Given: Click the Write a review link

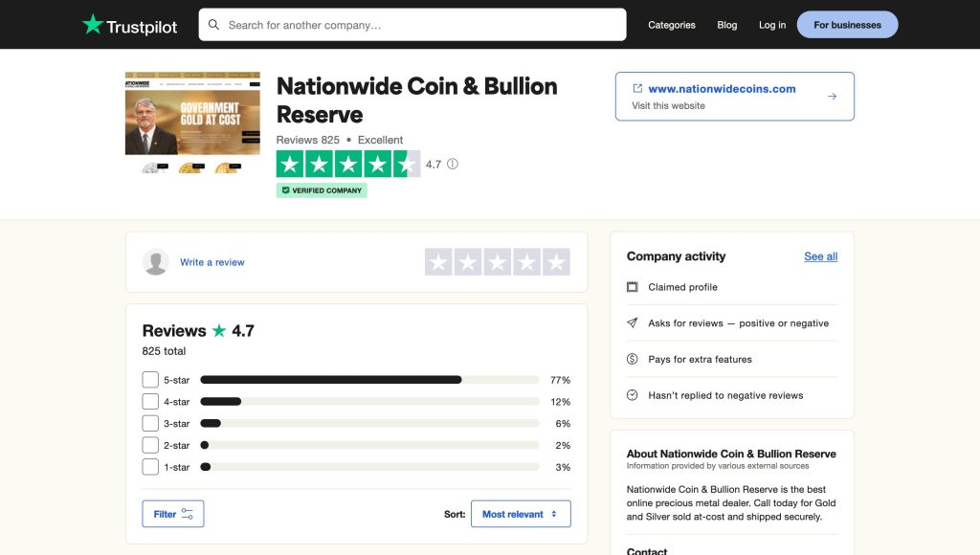Looking at the screenshot, I should tap(212, 262).
